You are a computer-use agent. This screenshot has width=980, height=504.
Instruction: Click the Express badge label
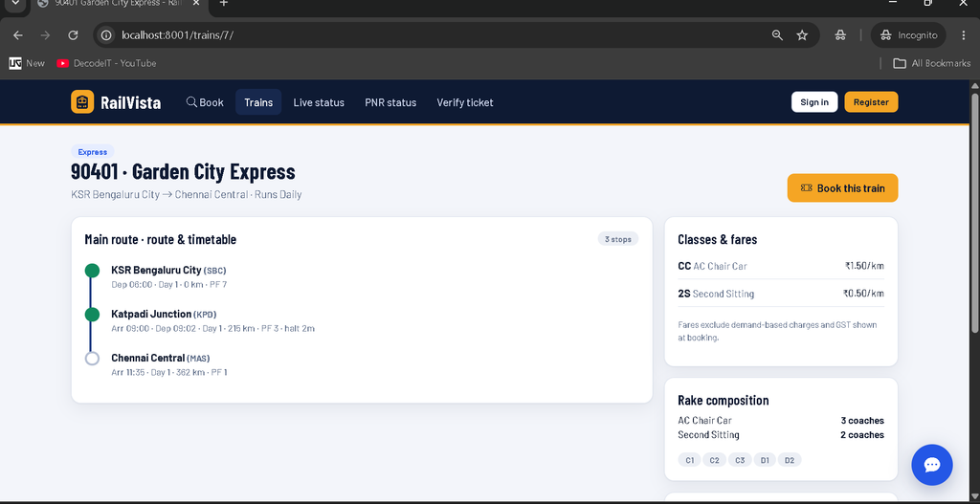93,152
